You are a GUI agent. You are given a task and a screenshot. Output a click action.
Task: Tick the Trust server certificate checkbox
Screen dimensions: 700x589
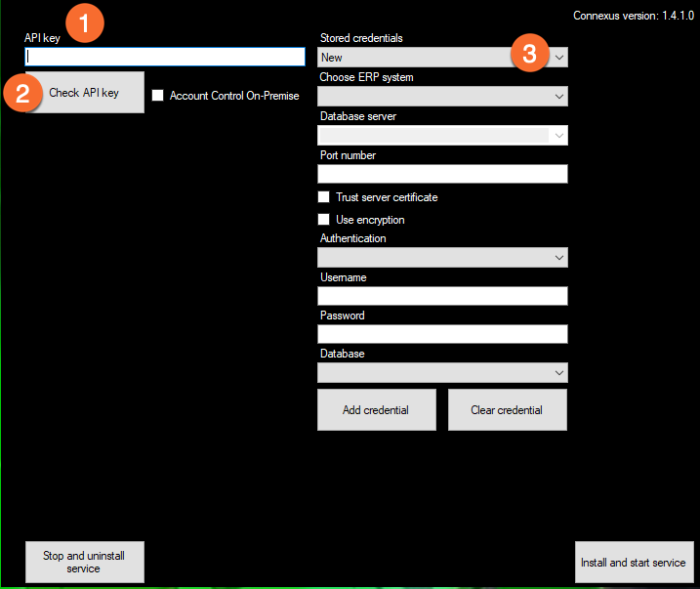pyautogui.click(x=324, y=197)
